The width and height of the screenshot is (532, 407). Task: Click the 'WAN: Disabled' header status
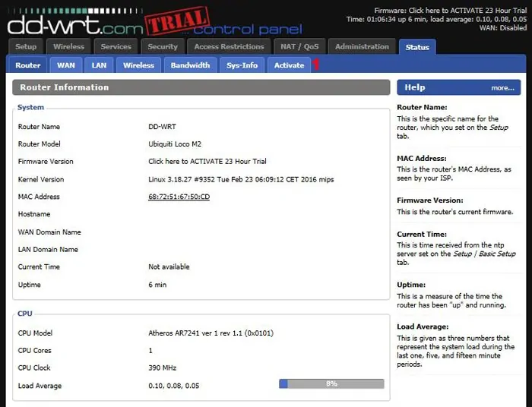(503, 28)
